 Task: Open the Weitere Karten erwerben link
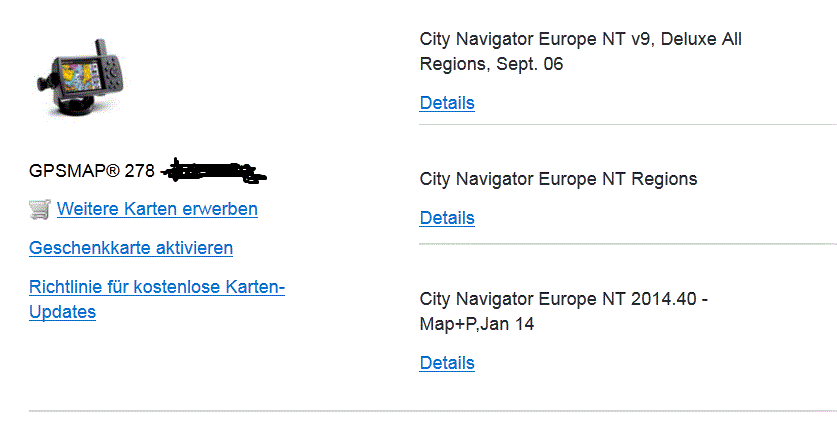[157, 209]
